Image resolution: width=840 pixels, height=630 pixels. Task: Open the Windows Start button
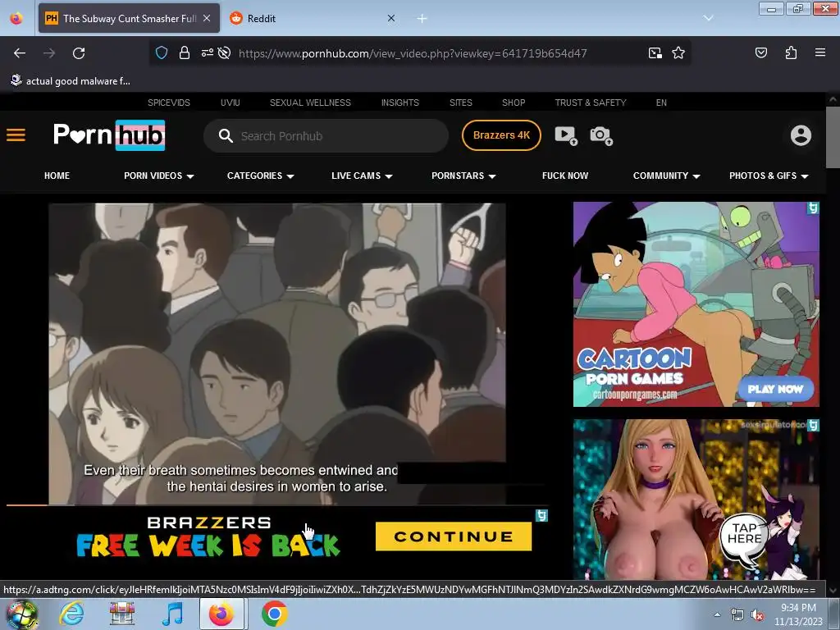click(x=21, y=614)
